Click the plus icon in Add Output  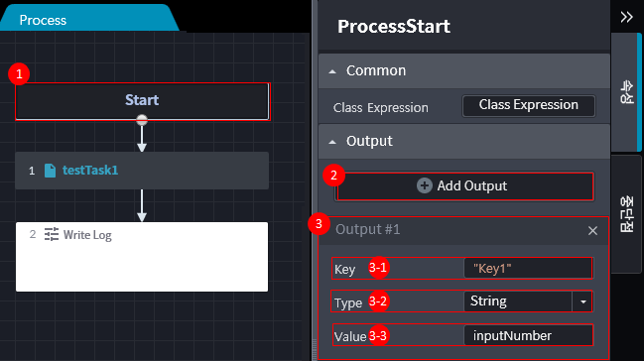(x=425, y=185)
